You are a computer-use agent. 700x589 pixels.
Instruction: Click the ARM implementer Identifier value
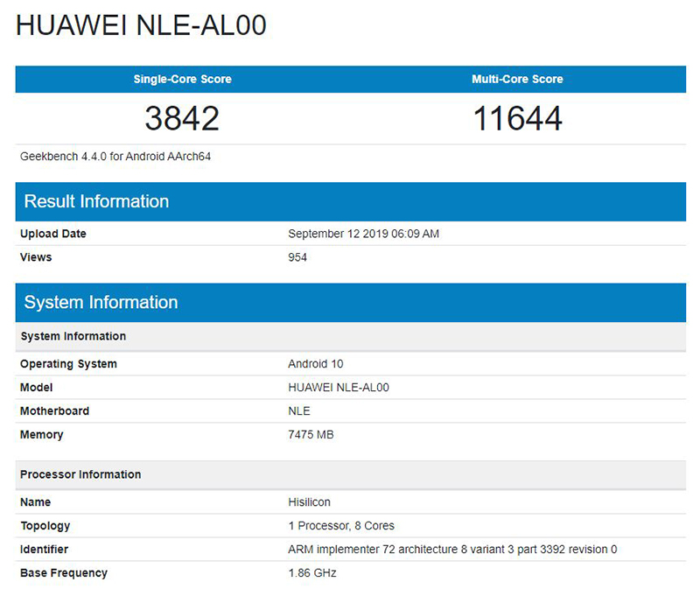click(x=452, y=550)
